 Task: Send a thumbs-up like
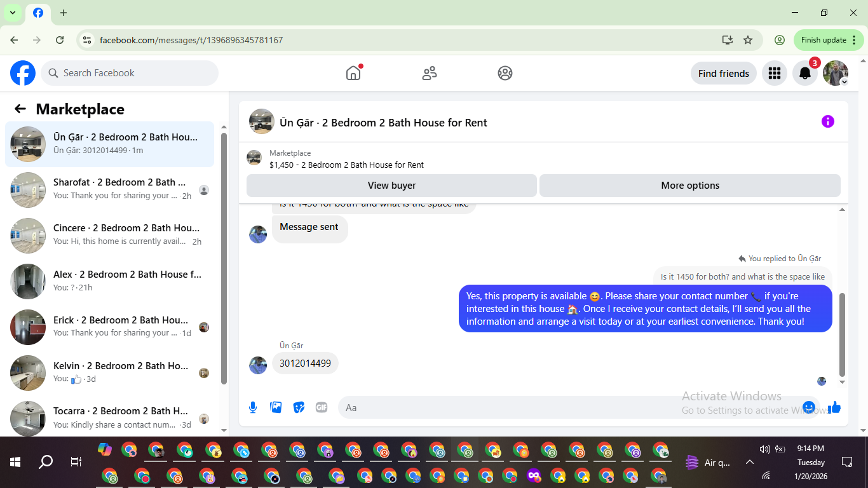tap(834, 407)
